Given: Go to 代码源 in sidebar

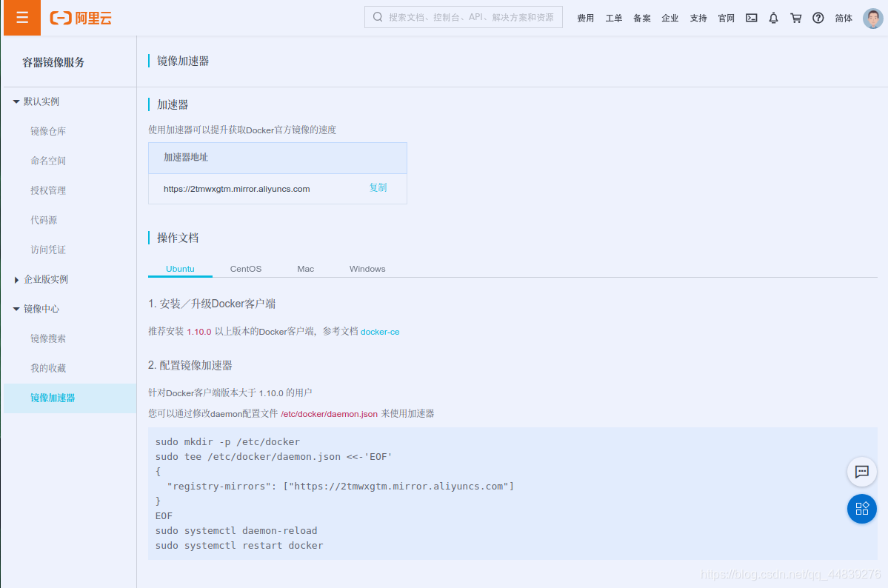Looking at the screenshot, I should click(x=44, y=220).
